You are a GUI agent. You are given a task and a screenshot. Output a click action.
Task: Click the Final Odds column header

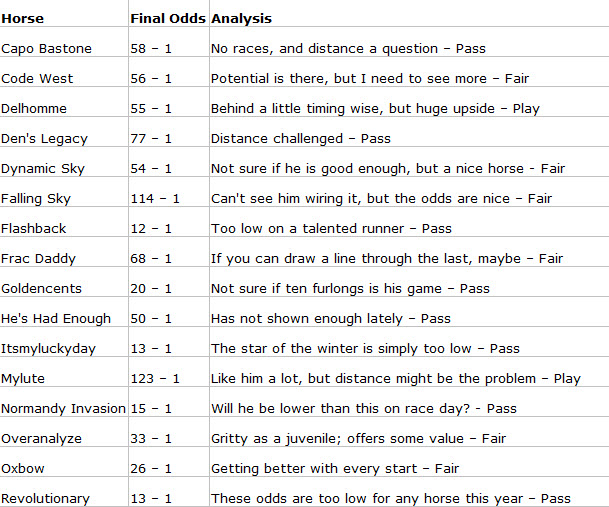click(x=168, y=19)
